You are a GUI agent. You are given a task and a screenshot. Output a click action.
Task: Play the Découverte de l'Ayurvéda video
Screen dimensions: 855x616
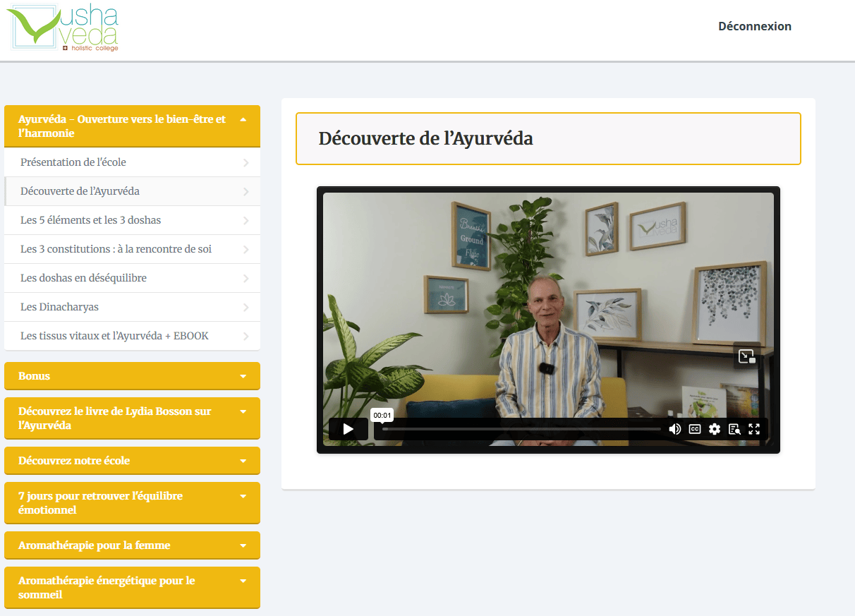point(348,429)
